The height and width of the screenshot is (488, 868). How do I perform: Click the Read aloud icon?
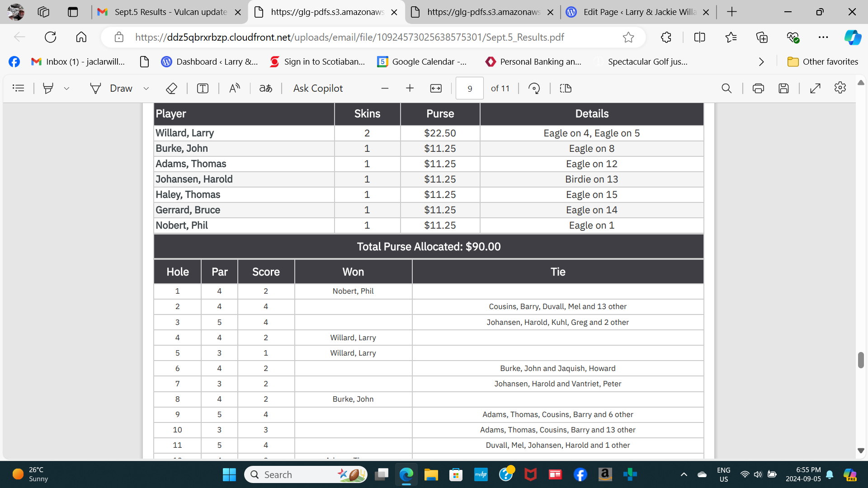(x=234, y=88)
